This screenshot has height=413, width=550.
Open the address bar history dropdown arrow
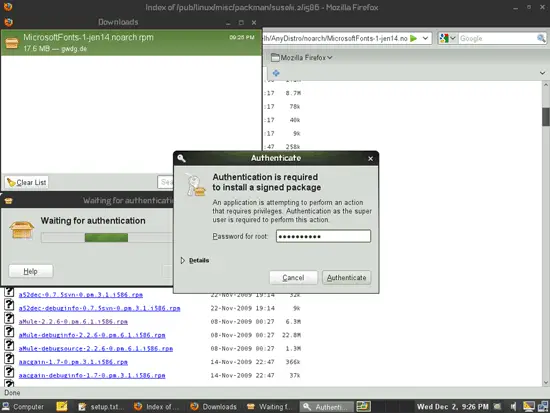[x=425, y=38]
